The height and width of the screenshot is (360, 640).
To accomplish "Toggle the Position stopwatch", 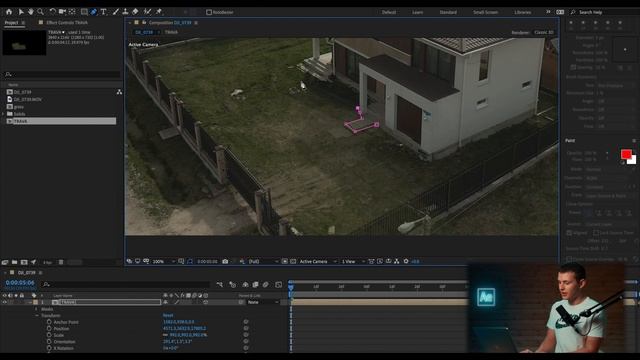I will point(49,329).
